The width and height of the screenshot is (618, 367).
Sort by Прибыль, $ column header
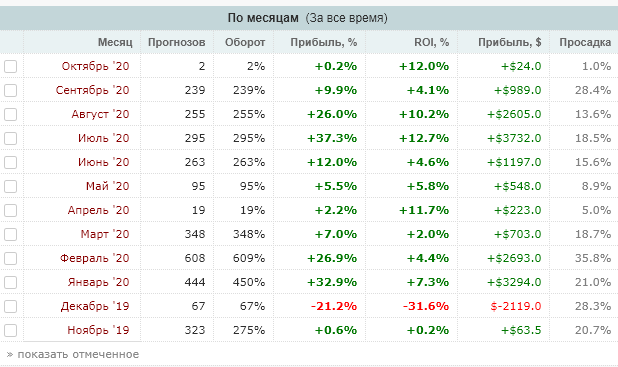(510, 42)
